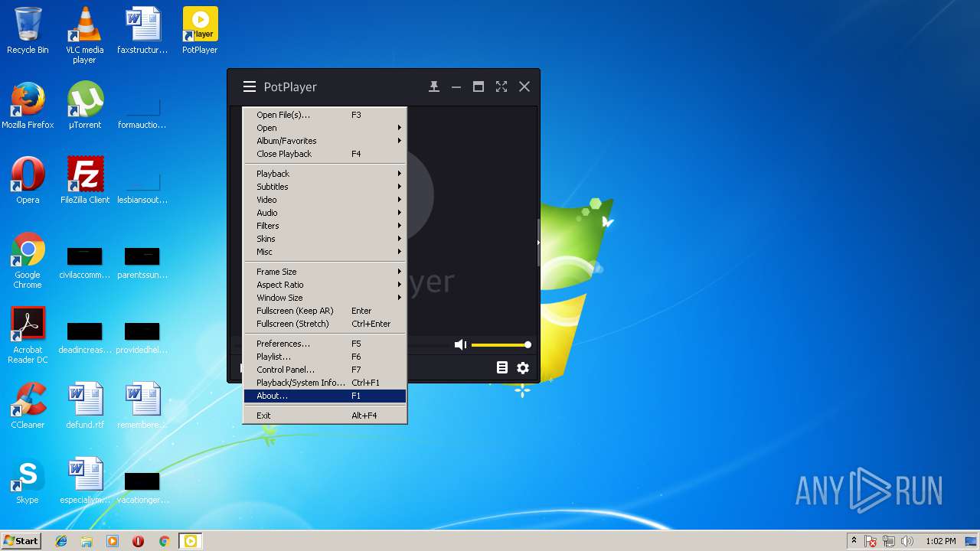Viewport: 980px width, 551px height.
Task: Select Fullscreen (Keep AR) menu item
Action: tap(325, 311)
